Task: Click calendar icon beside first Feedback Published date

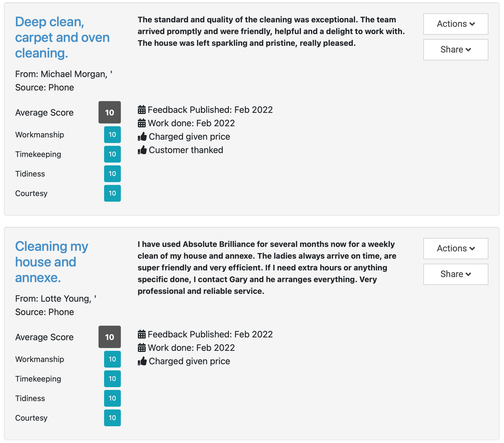Action: click(142, 110)
